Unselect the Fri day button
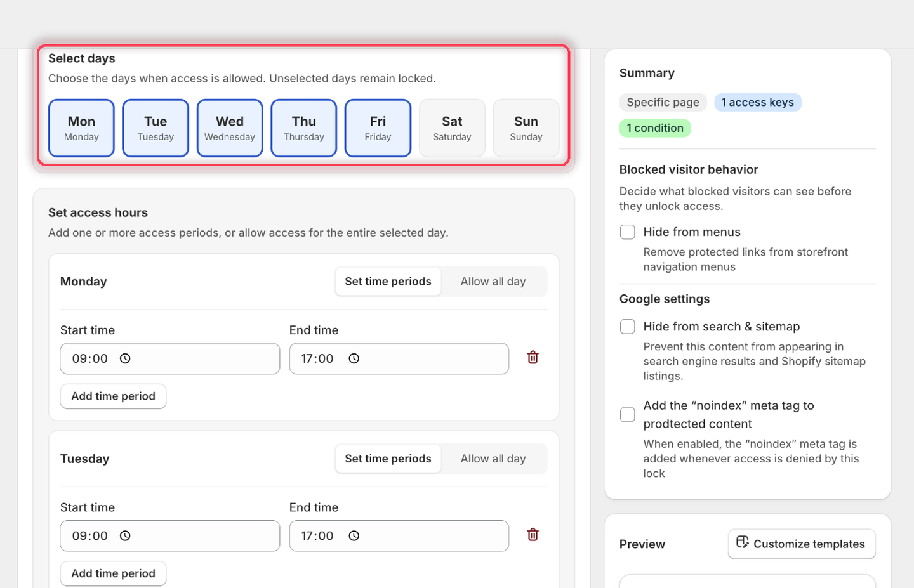The height and width of the screenshot is (588, 914). click(x=378, y=128)
